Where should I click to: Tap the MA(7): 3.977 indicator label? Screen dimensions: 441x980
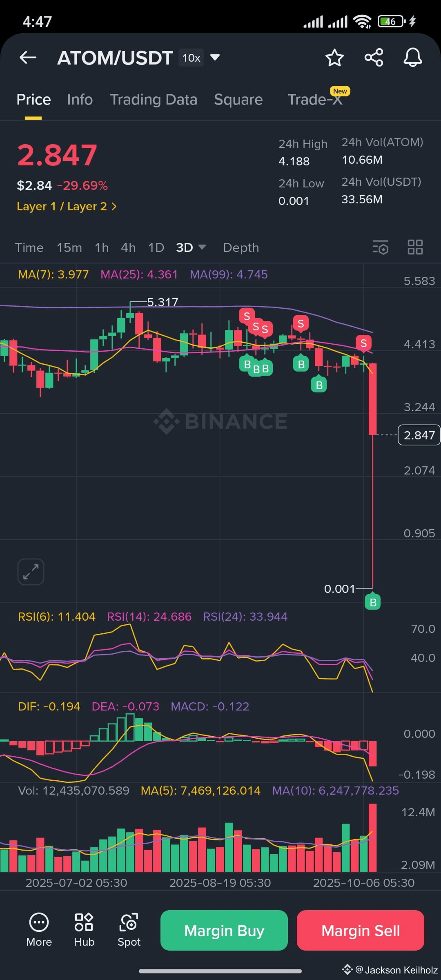tap(53, 274)
